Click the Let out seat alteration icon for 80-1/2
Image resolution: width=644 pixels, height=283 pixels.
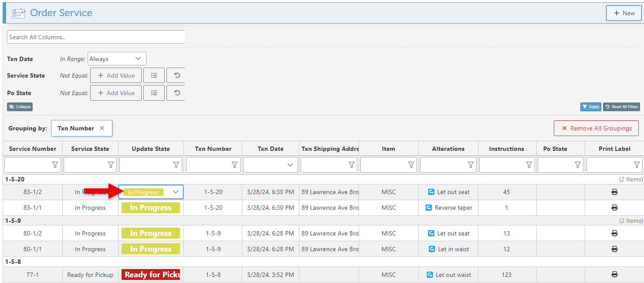pos(431,233)
